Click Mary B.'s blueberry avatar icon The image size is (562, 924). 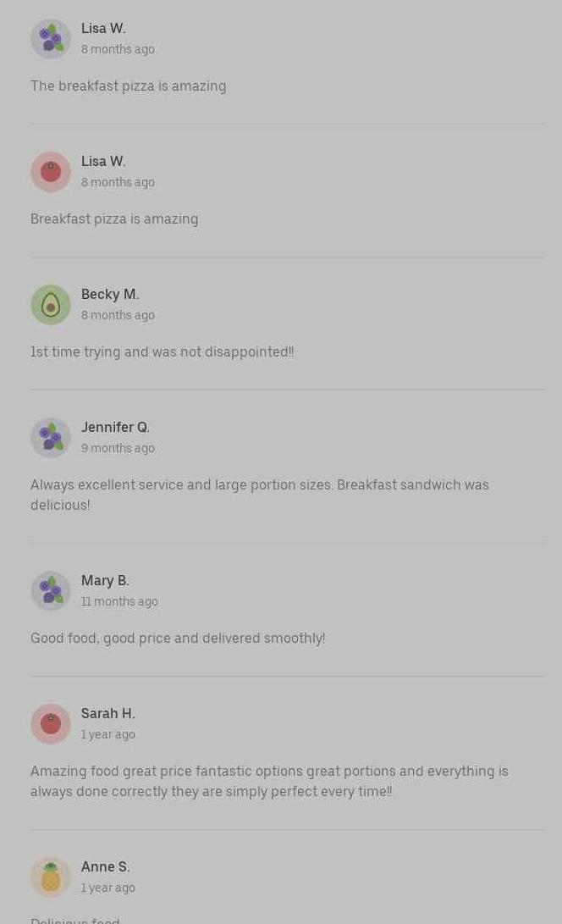tap(51, 591)
